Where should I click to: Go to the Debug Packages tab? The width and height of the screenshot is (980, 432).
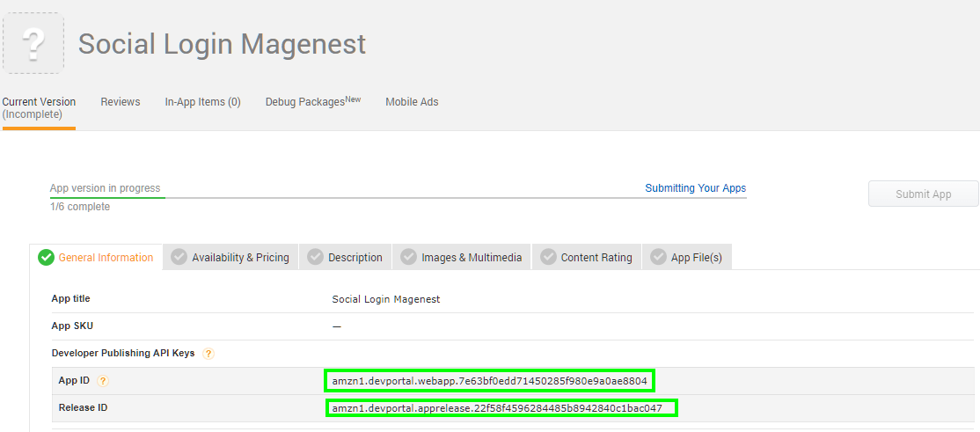[313, 101]
